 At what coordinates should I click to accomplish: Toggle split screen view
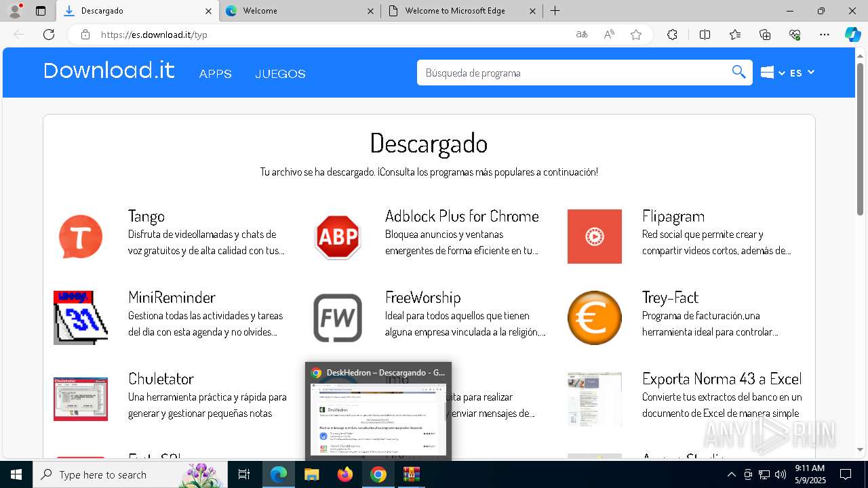(x=705, y=35)
